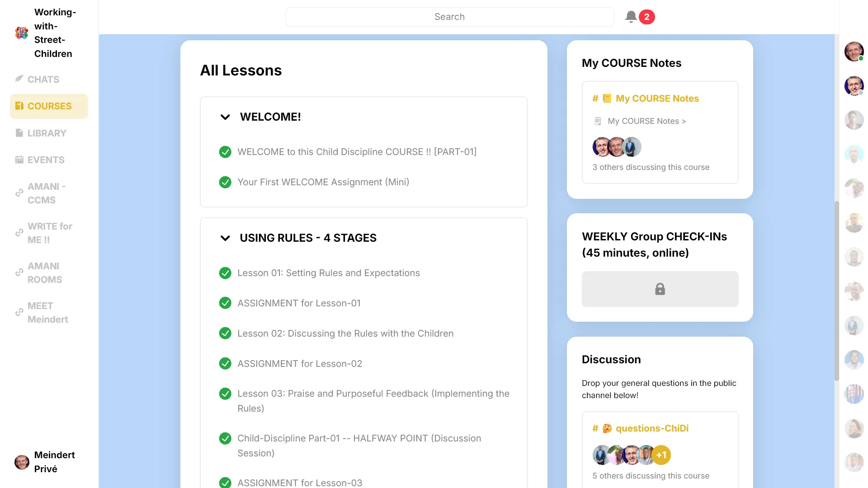This screenshot has height=488, width=868.
Task: Click the +1 participants badge in Discussion
Action: pos(661,455)
